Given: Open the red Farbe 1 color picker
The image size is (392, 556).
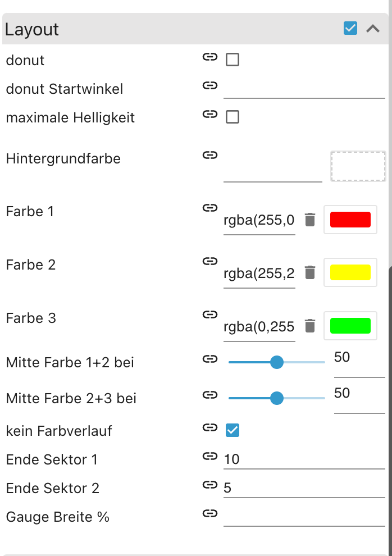Looking at the screenshot, I should (x=350, y=220).
